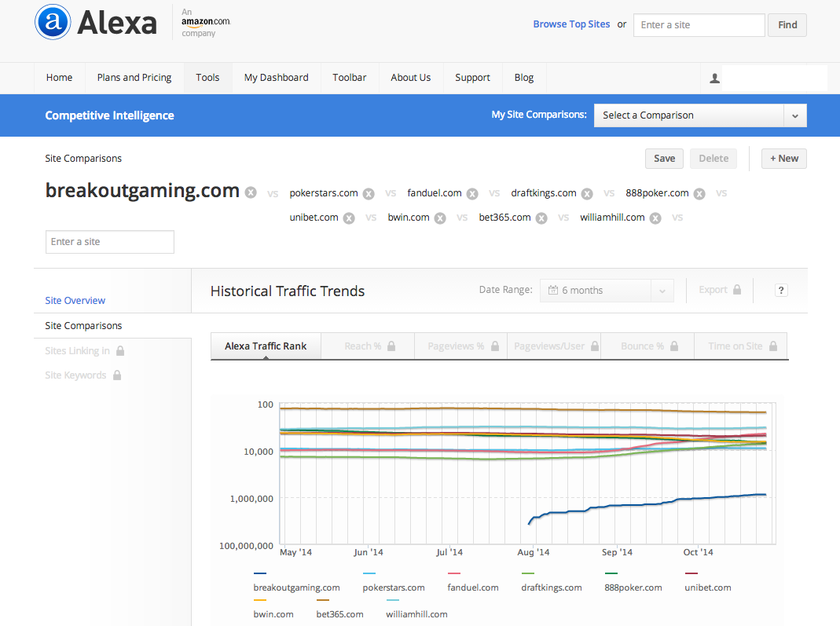Screen dimensions: 840x626
Task: Go to Plans and Pricing
Action: [x=134, y=78]
